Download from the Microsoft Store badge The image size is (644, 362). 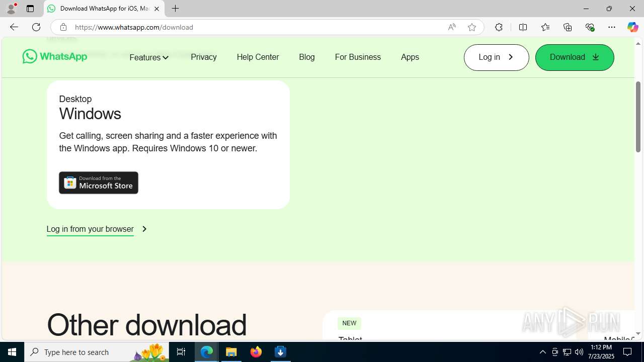click(99, 183)
